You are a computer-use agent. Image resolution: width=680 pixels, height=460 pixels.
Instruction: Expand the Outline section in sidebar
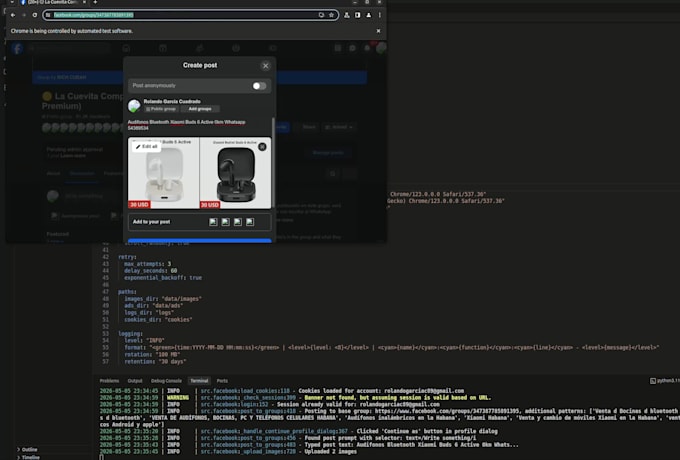coord(27,450)
